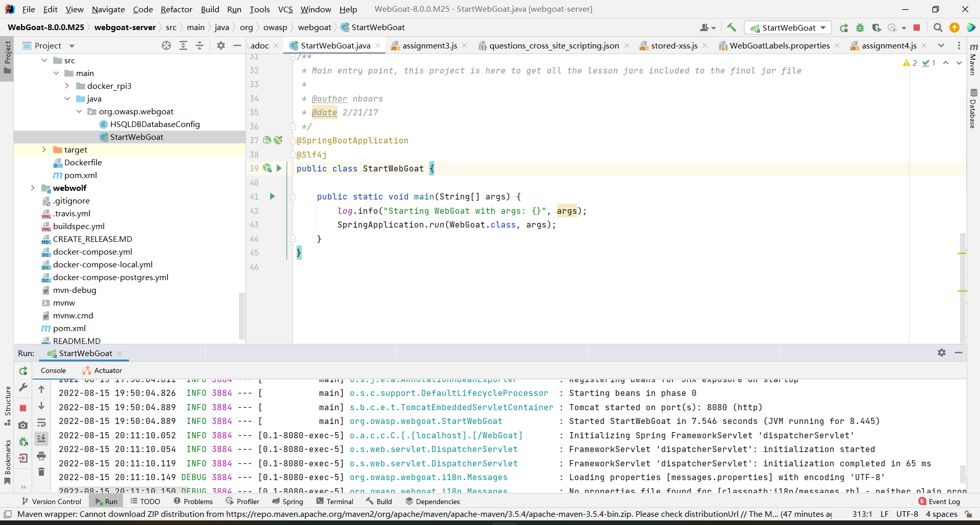Click the Project tree scrollbar

point(242,316)
